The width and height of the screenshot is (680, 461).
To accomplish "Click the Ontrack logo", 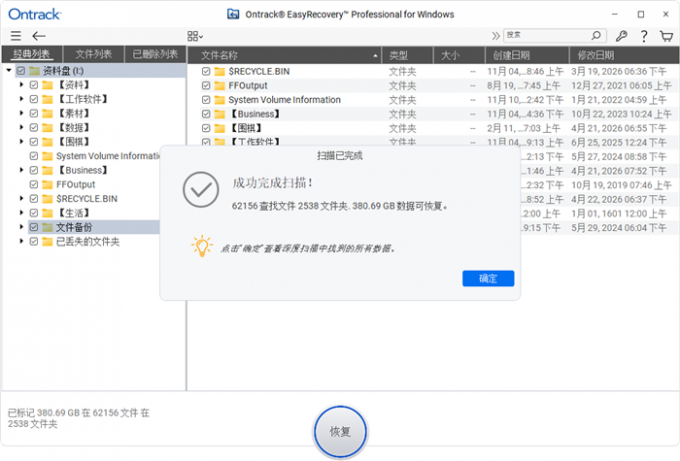I will (x=35, y=14).
